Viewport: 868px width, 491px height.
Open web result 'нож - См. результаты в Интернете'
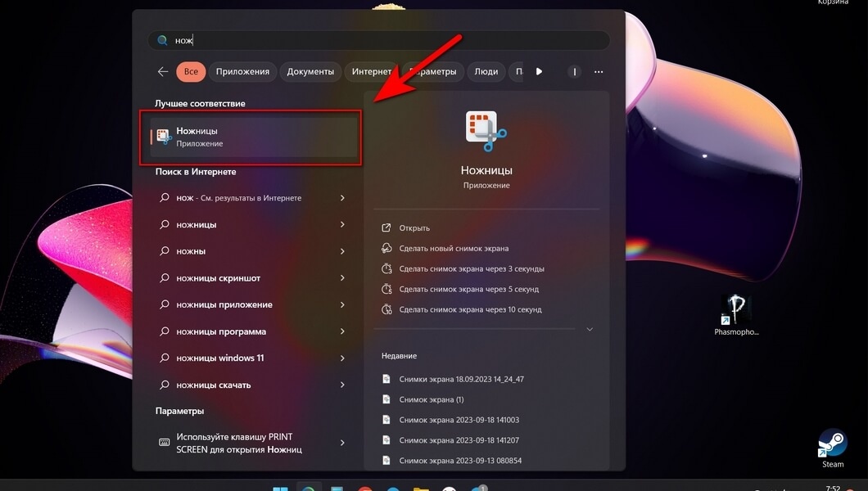click(238, 198)
